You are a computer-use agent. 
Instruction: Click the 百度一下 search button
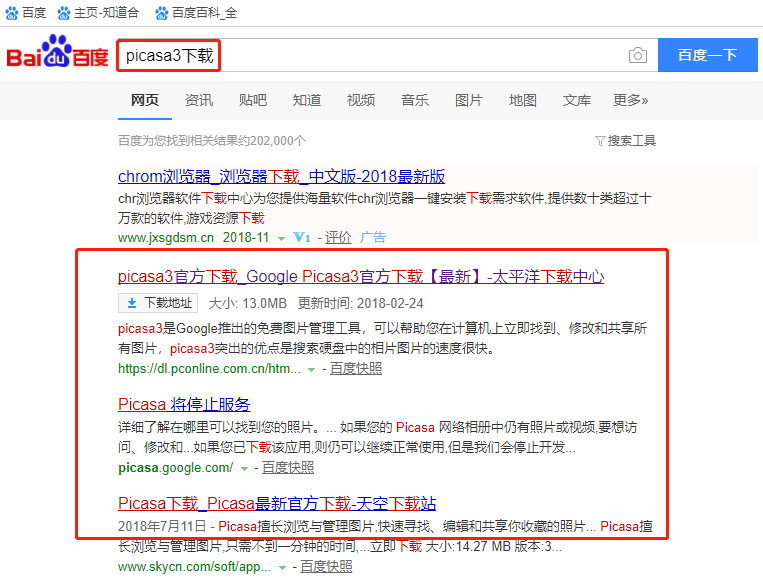[708, 55]
